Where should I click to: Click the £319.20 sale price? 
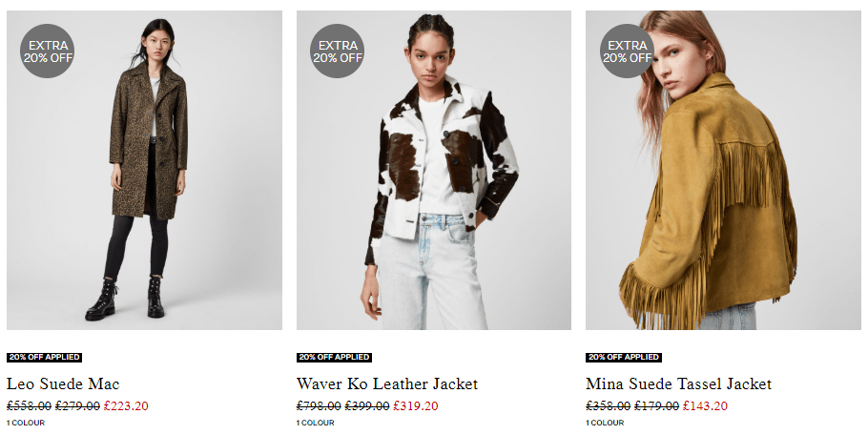pos(416,406)
